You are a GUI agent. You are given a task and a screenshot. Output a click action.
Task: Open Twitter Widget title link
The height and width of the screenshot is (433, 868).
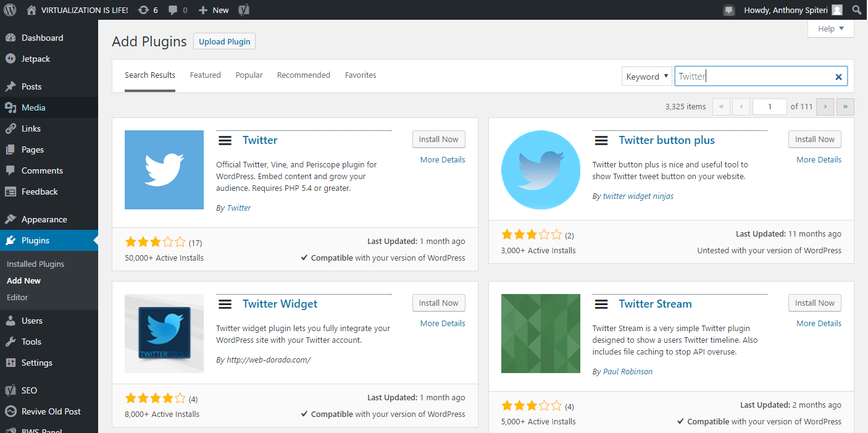pos(280,304)
